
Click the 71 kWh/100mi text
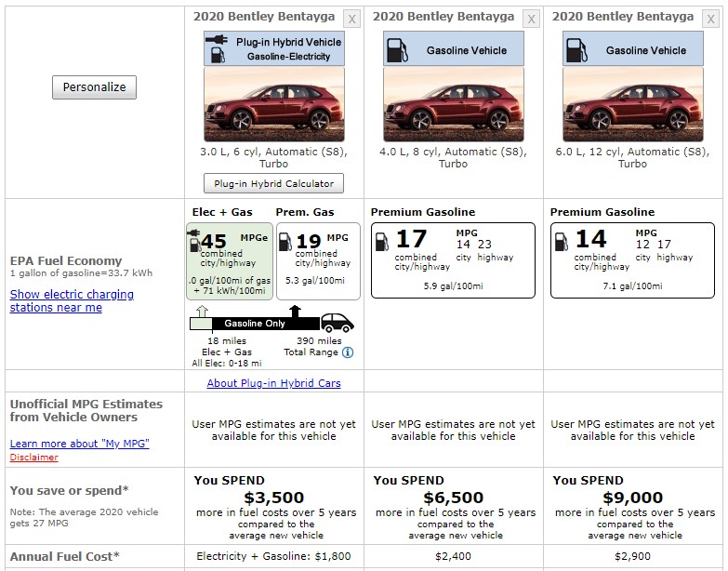(x=230, y=291)
